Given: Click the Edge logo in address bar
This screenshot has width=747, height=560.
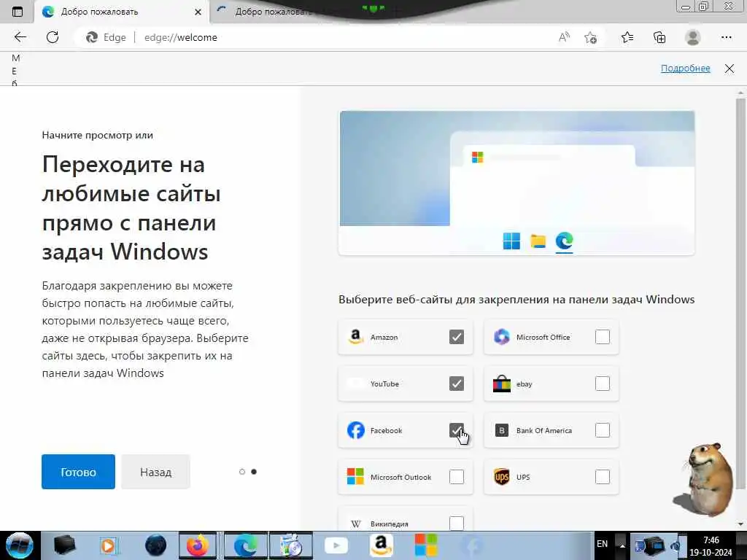Looking at the screenshot, I should click(x=92, y=37).
